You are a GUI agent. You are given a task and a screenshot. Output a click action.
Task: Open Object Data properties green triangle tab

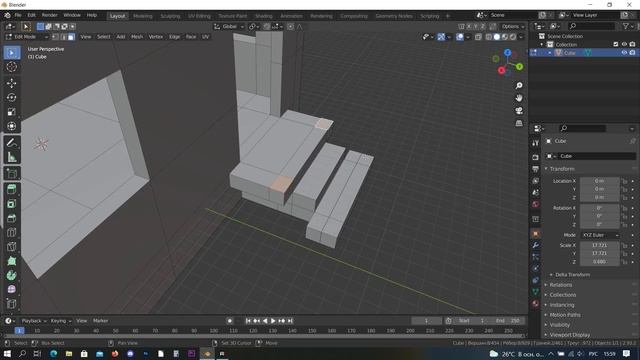(x=536, y=291)
